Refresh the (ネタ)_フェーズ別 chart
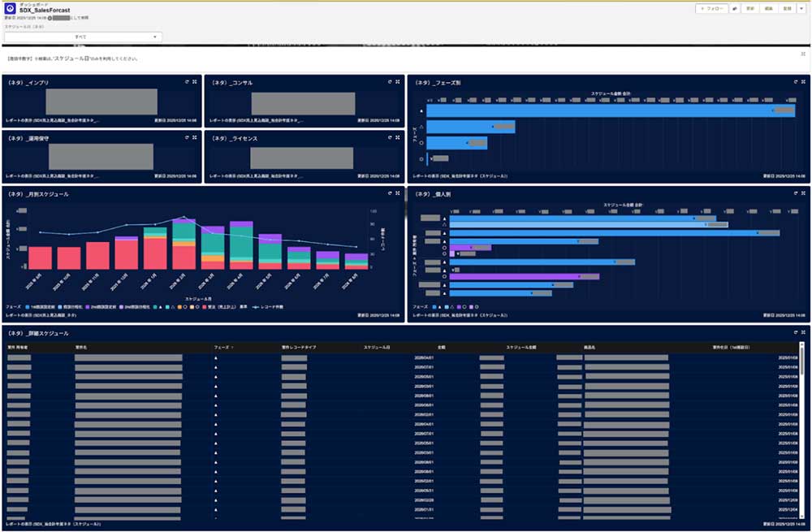The height and width of the screenshot is (532, 812). click(x=794, y=82)
